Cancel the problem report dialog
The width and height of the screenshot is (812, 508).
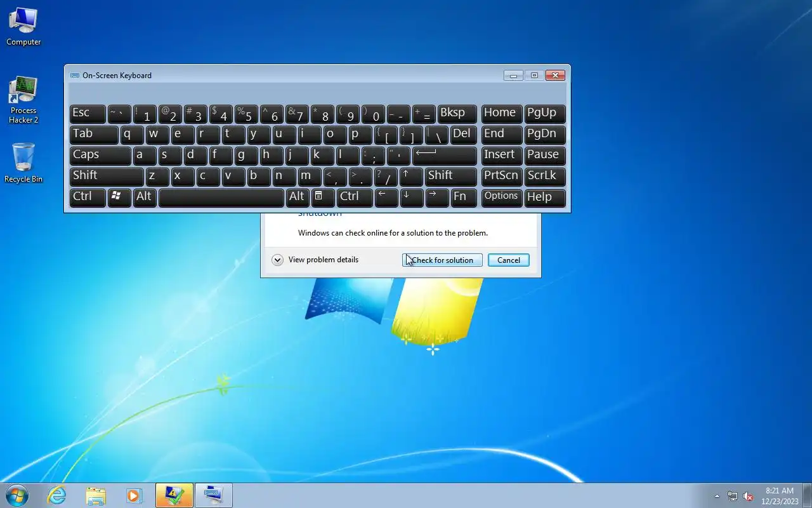(x=509, y=260)
